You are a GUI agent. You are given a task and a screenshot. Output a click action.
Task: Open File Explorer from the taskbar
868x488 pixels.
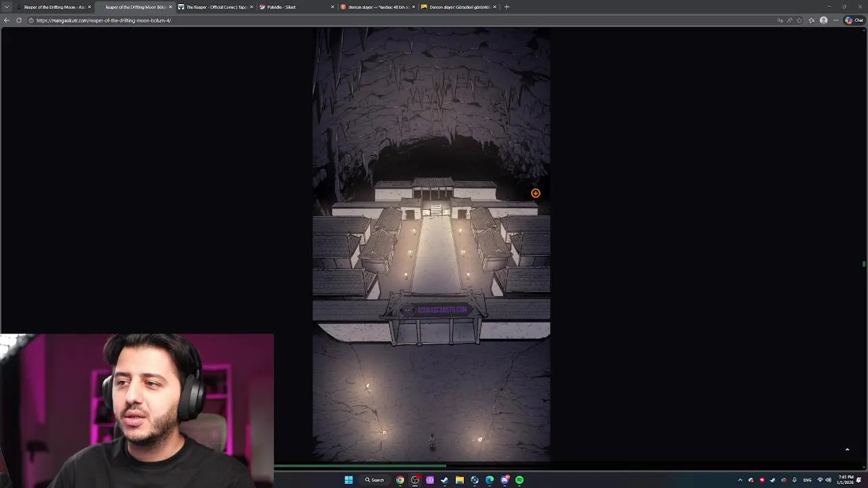(x=460, y=480)
